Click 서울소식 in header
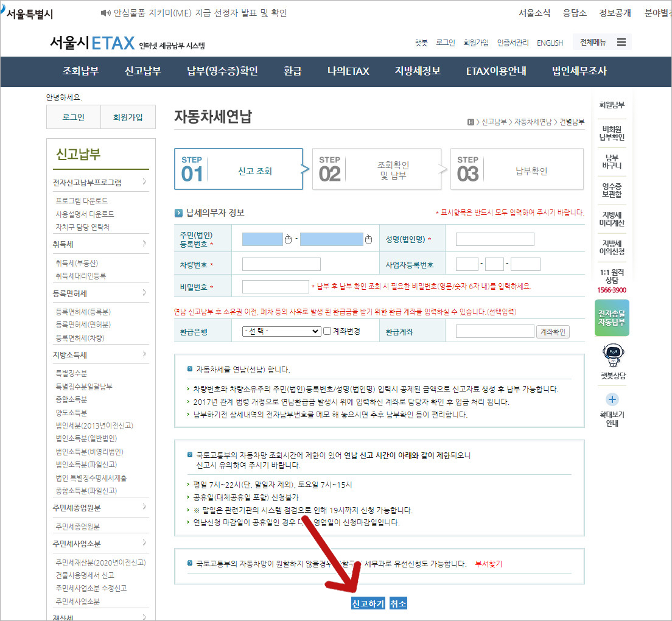 pyautogui.click(x=534, y=13)
